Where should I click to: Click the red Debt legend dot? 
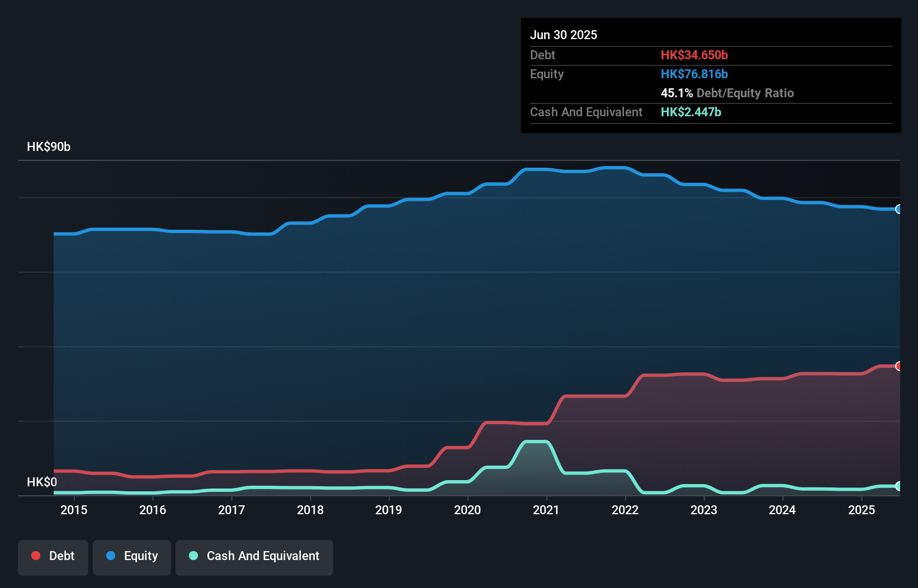pos(36,556)
